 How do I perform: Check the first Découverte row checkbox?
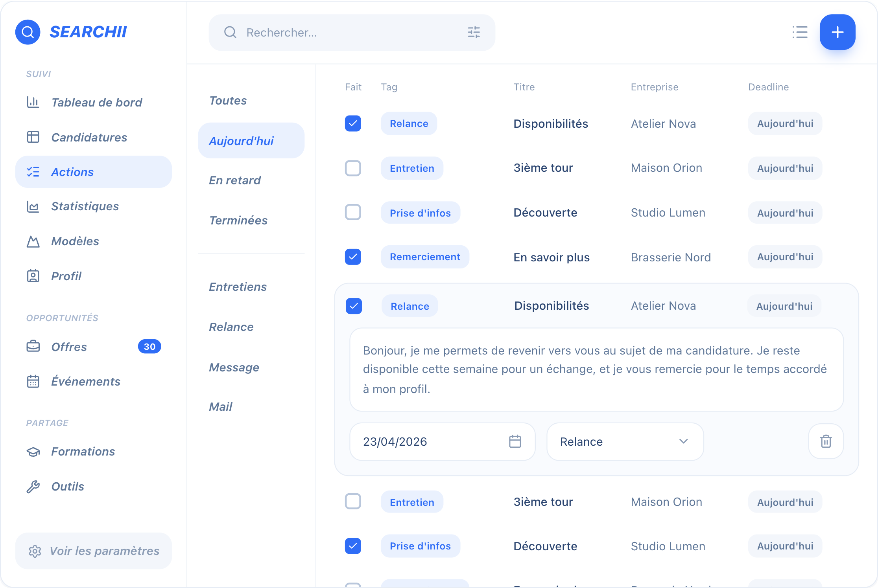point(353,212)
